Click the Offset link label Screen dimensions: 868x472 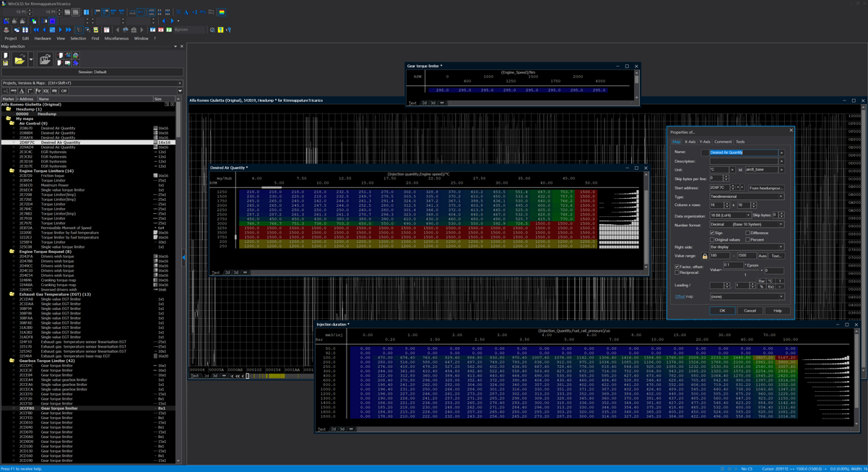680,296
